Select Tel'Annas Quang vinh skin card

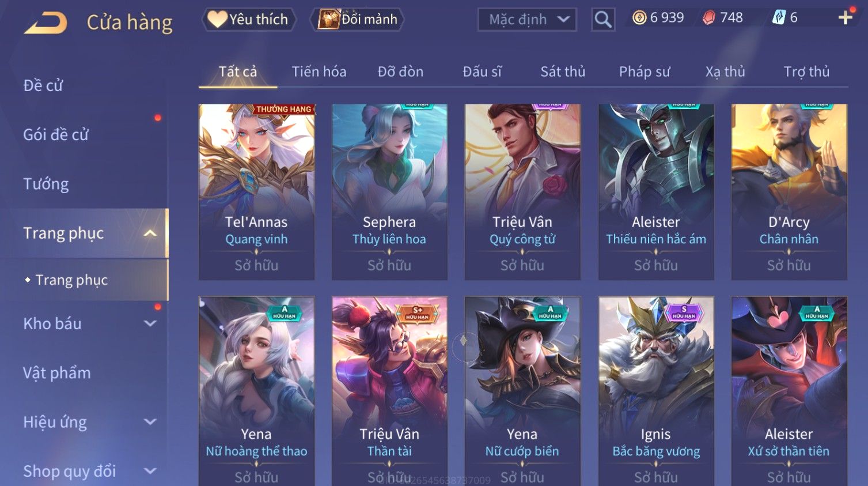pos(256,192)
